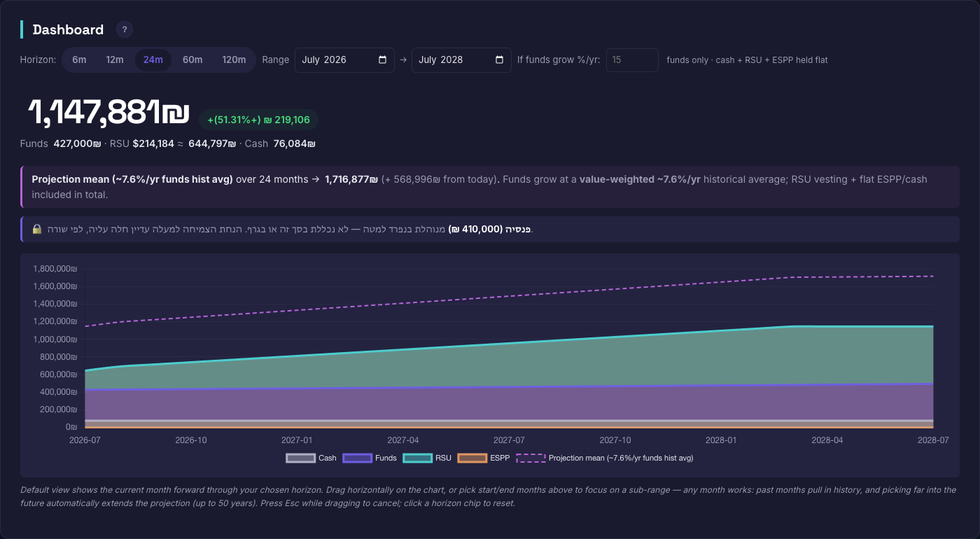Open calendar picker on July 2026 field
This screenshot has height=539, width=980.
coord(382,60)
